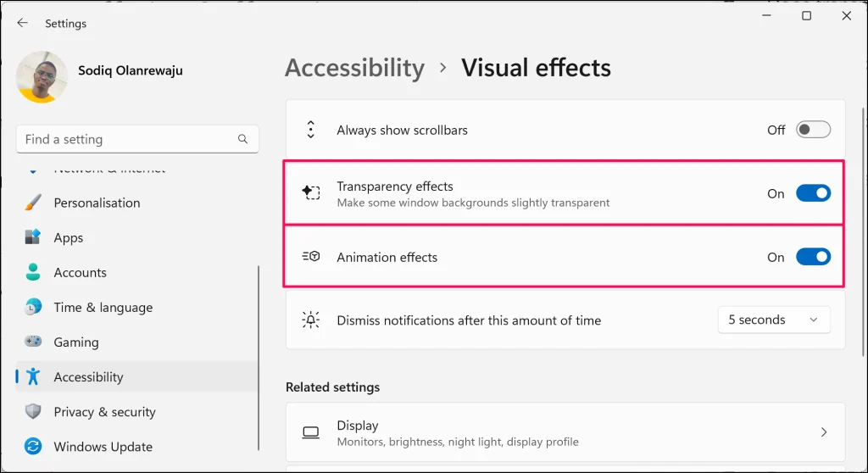Image resolution: width=868 pixels, height=473 pixels.
Task: Click the Accounts person icon
Action: [x=33, y=272]
